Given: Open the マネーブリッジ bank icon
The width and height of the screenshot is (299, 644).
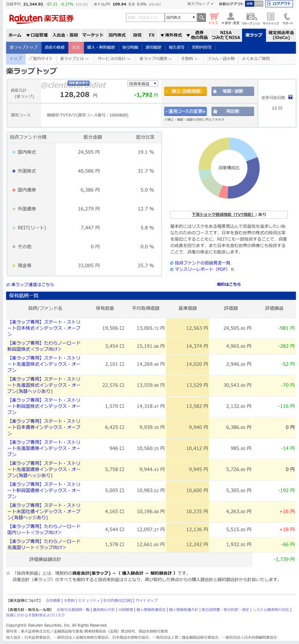Looking at the screenshot, I should [x=251, y=18].
